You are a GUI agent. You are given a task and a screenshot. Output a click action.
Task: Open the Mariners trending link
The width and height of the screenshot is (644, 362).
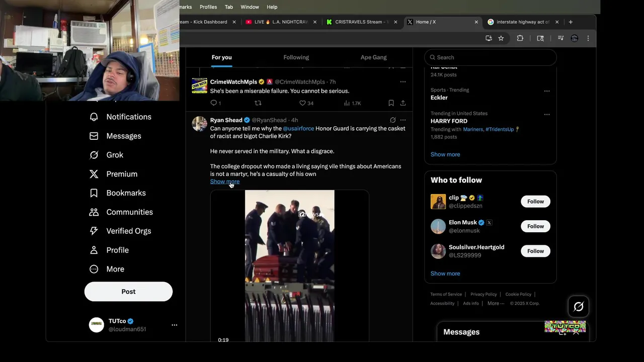coord(473,129)
